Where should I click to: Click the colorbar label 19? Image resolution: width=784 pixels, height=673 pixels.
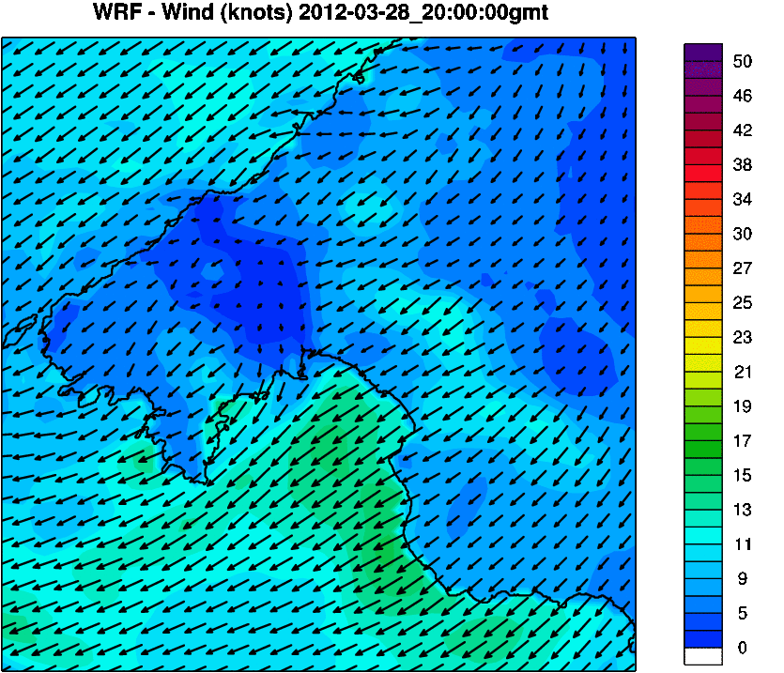click(x=743, y=406)
